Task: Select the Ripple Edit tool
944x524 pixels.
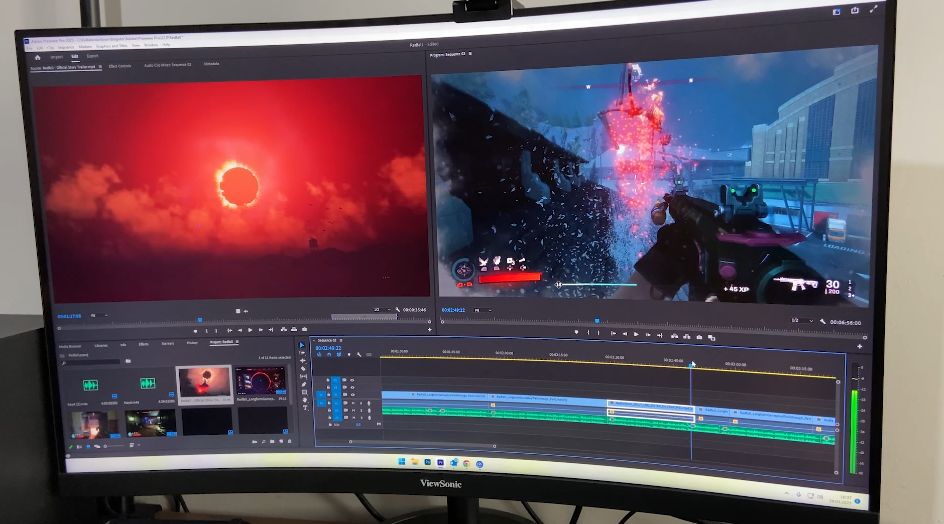Action: [x=303, y=360]
